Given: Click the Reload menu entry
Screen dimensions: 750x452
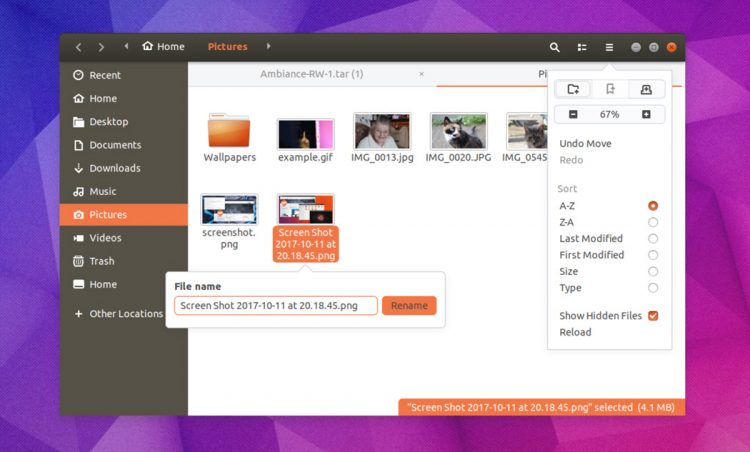Looking at the screenshot, I should [575, 332].
